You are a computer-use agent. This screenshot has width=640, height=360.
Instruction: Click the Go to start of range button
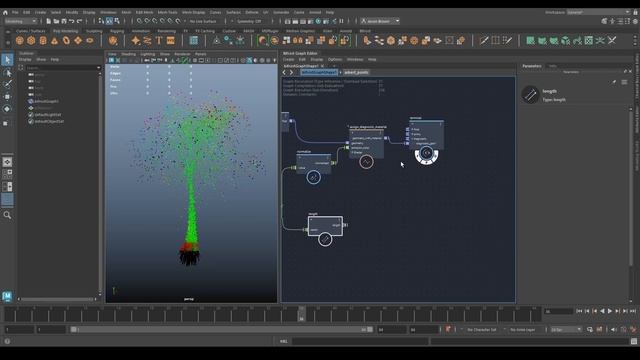click(x=579, y=311)
